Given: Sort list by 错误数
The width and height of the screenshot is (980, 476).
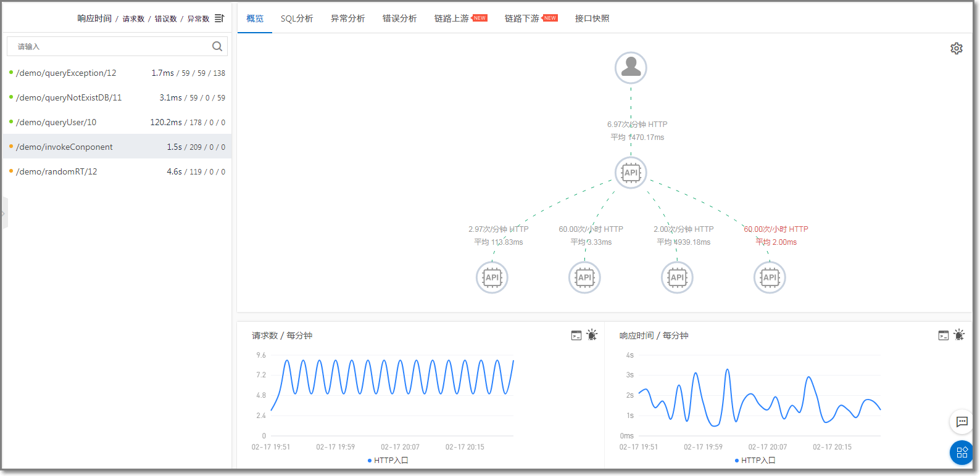Looking at the screenshot, I should click(165, 18).
